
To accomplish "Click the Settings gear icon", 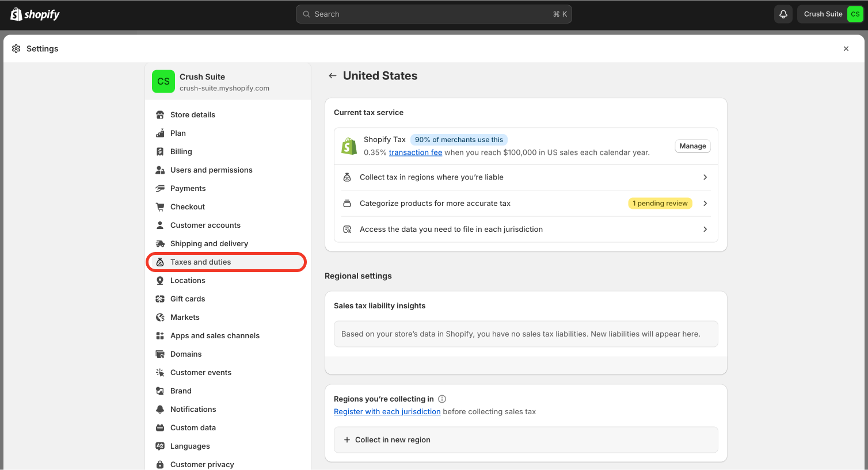I will pyautogui.click(x=16, y=49).
